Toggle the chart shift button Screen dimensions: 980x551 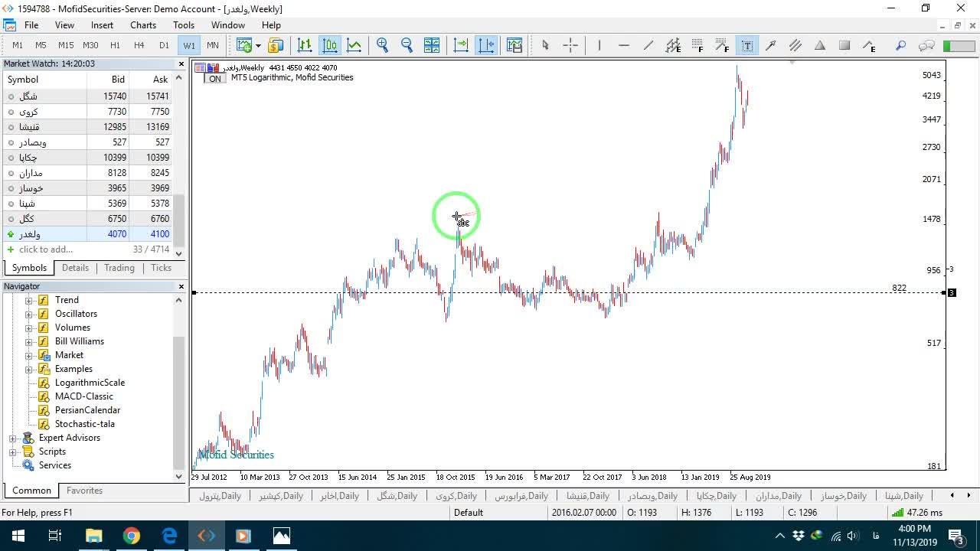tap(486, 45)
